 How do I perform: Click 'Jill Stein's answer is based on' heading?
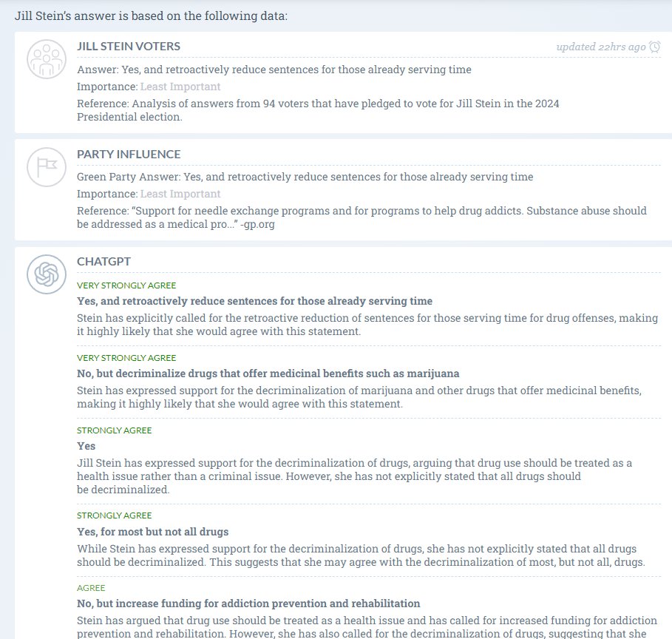(x=151, y=16)
